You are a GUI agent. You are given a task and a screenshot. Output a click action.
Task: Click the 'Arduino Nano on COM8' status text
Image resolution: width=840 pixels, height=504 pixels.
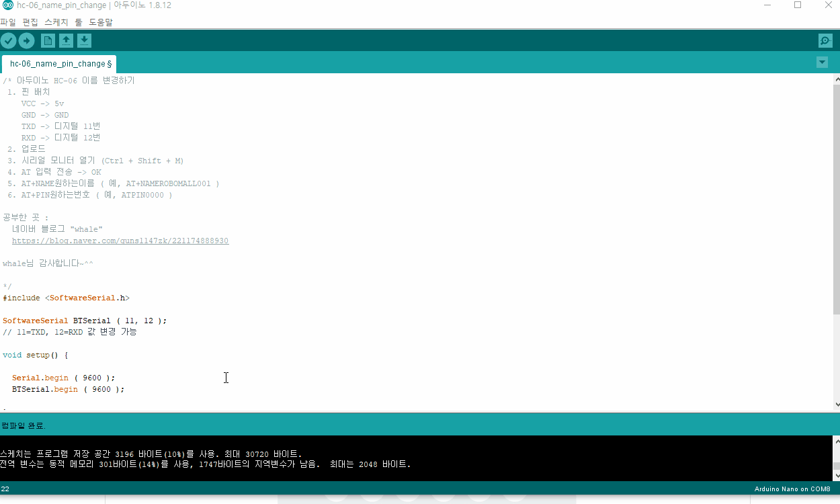pyautogui.click(x=792, y=489)
